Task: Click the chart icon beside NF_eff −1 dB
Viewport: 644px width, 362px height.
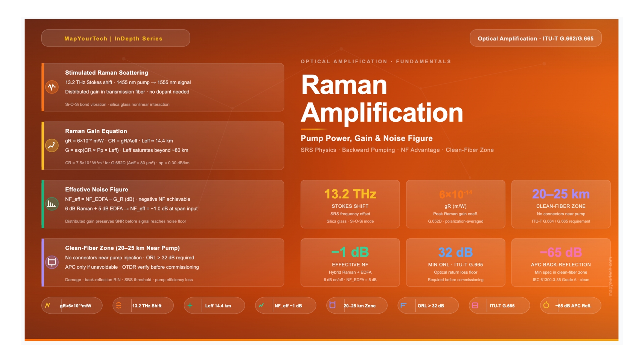Action: tap(261, 305)
